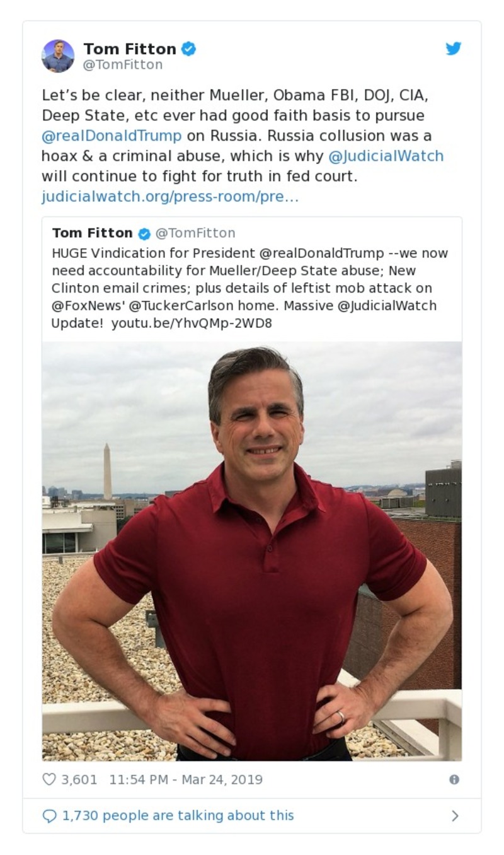Open the quoted tweet text about HUGE Vindication
This screenshot has height=855, width=504.
(246, 288)
